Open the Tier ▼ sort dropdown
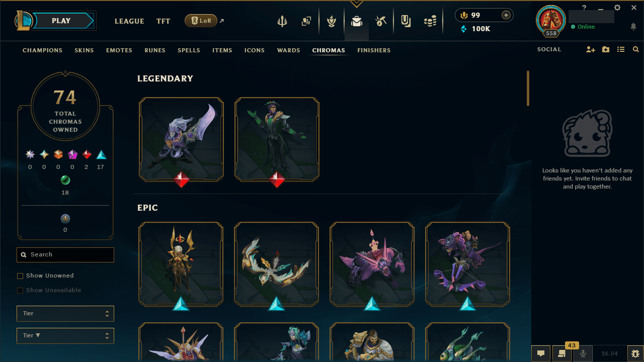Image resolution: width=644 pixels, height=362 pixels. [x=65, y=335]
